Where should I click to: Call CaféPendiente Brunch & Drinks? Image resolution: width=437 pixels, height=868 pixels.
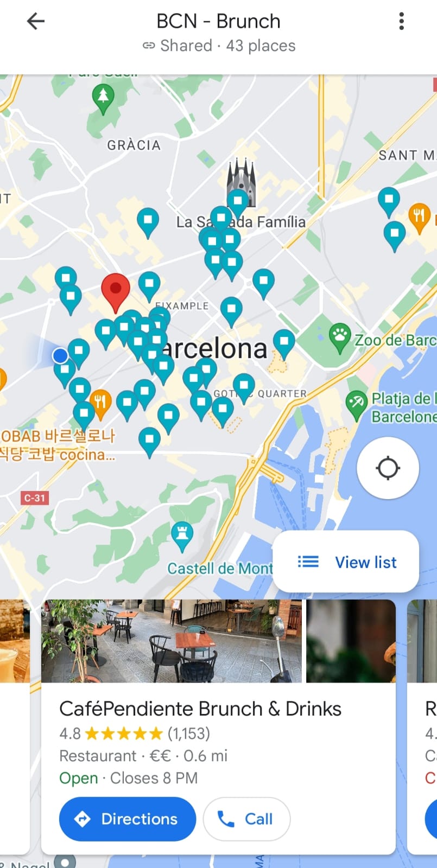(x=246, y=819)
